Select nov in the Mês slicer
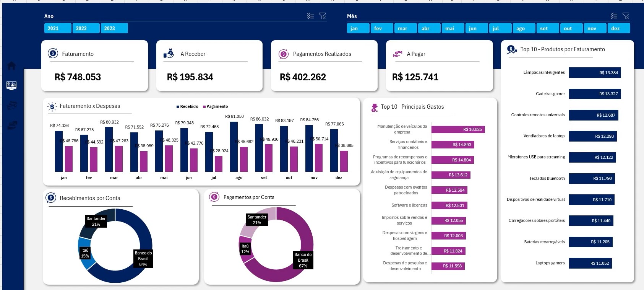 point(595,28)
